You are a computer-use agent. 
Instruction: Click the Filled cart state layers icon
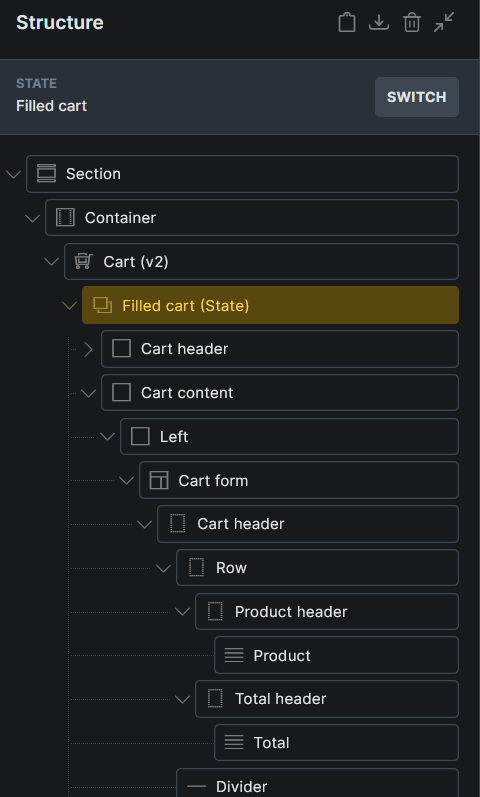pyautogui.click(x=102, y=305)
